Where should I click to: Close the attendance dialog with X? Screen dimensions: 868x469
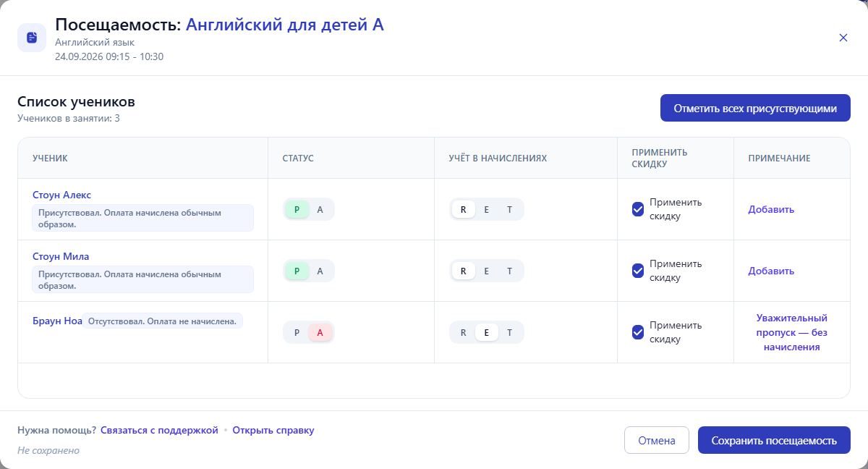point(843,38)
